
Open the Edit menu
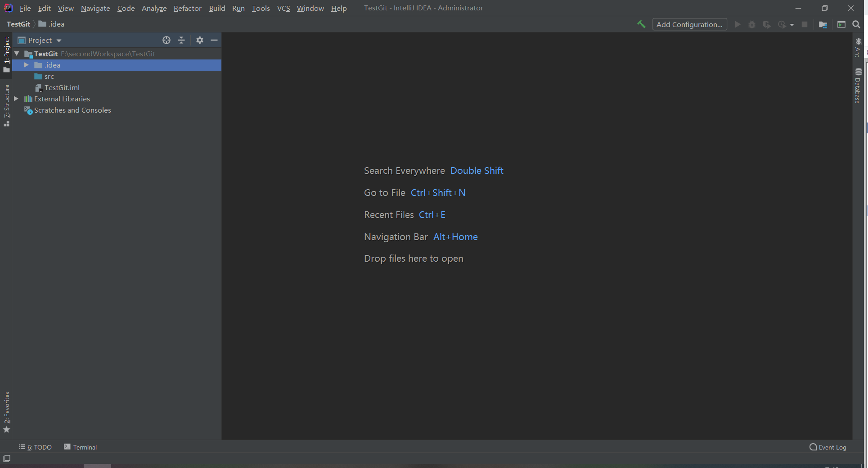44,8
